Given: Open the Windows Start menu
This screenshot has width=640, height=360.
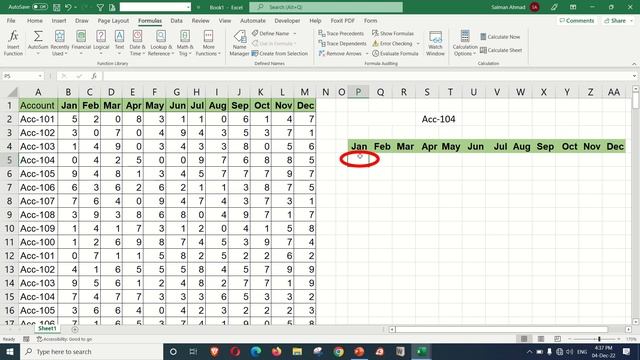Looking at the screenshot, I should [x=10, y=351].
